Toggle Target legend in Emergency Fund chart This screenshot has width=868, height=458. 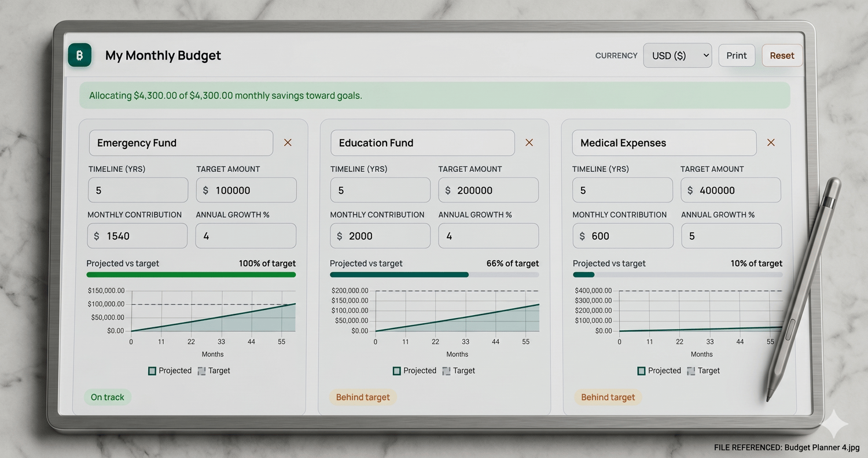click(x=214, y=371)
